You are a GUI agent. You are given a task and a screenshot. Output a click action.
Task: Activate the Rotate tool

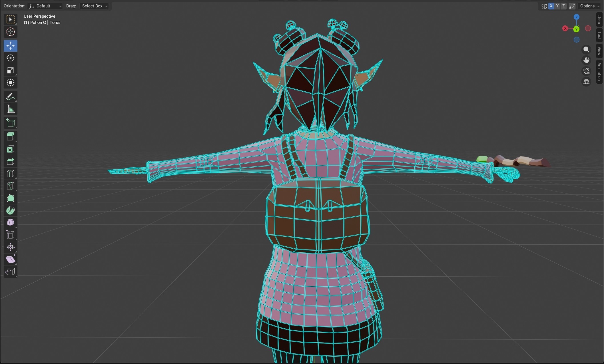point(11,58)
